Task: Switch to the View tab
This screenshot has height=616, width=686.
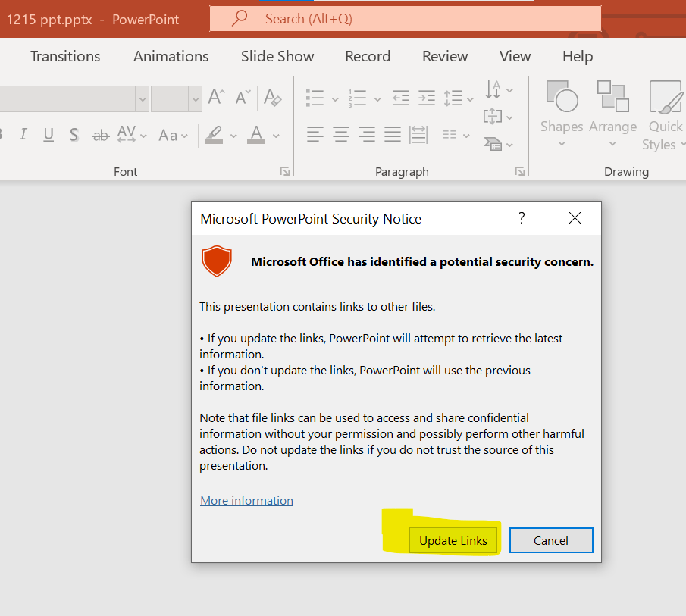Action: point(515,56)
